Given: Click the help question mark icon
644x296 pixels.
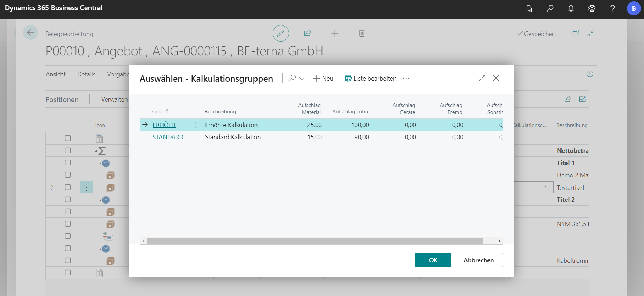Looking at the screenshot, I should click(613, 8).
